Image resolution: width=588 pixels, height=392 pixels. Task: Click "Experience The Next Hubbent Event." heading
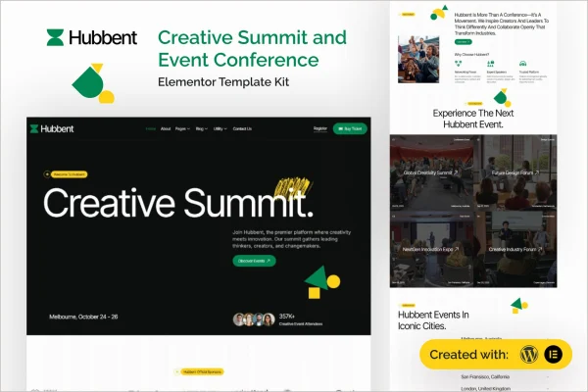(x=473, y=119)
